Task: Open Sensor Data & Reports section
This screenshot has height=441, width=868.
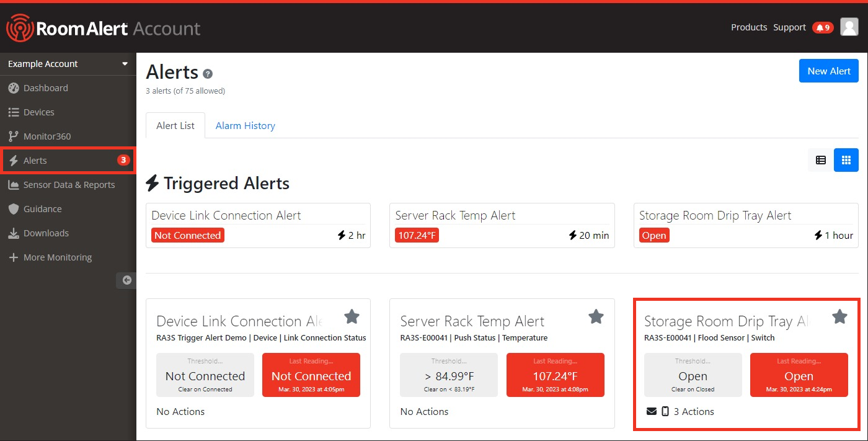Action: [69, 185]
